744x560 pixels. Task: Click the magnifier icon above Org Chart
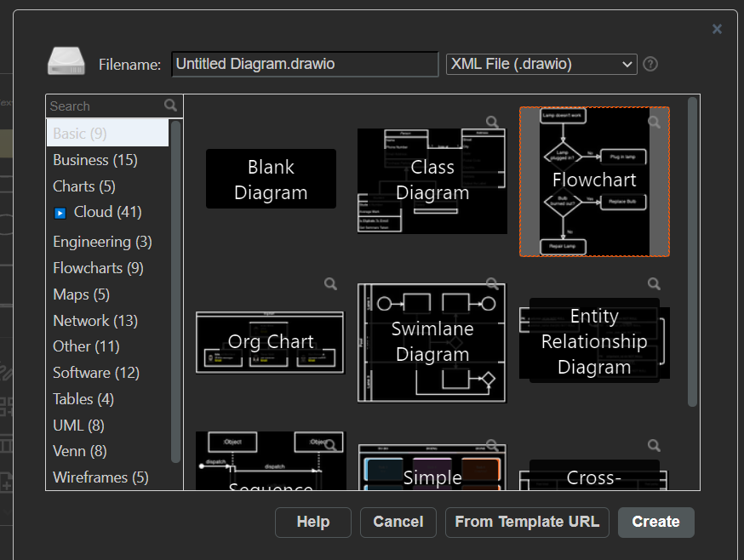(x=330, y=284)
